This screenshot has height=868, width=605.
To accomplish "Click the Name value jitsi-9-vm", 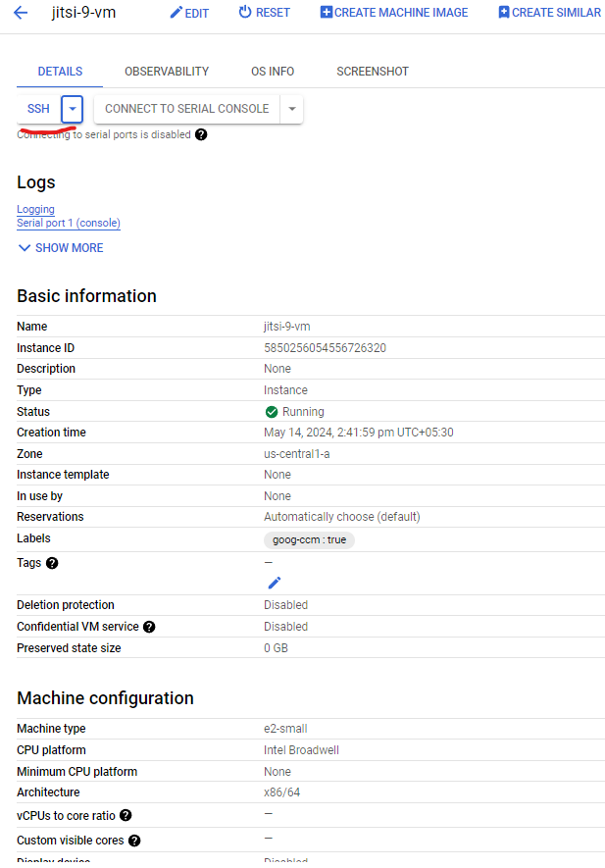I will pyautogui.click(x=286, y=327).
